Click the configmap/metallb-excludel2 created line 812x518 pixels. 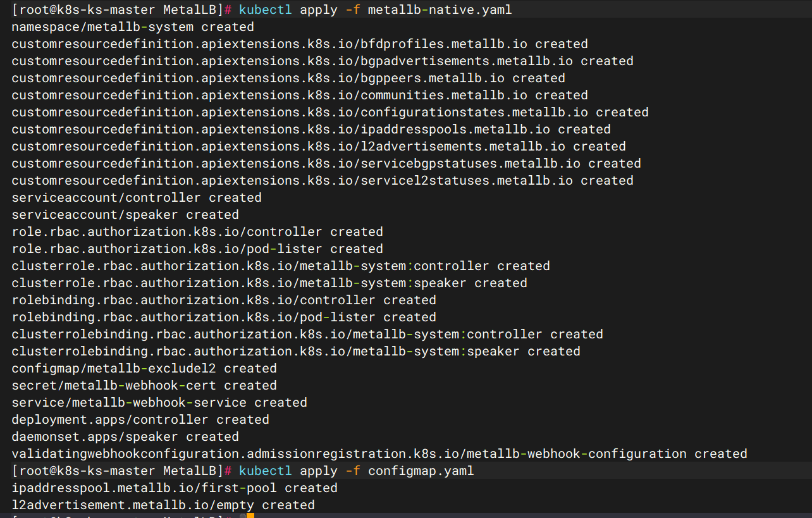coord(144,368)
